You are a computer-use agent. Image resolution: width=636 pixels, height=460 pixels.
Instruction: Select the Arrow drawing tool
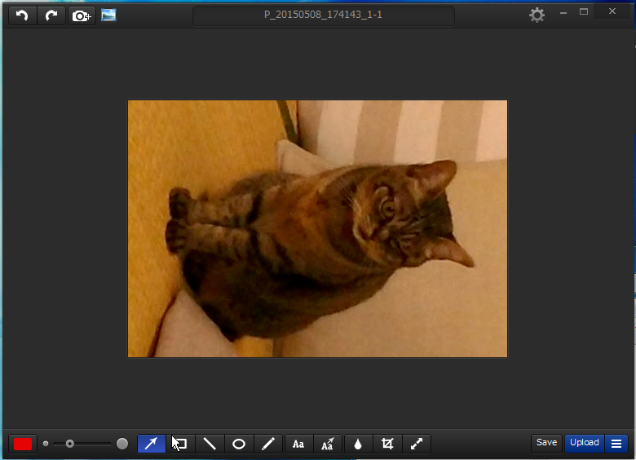point(151,443)
